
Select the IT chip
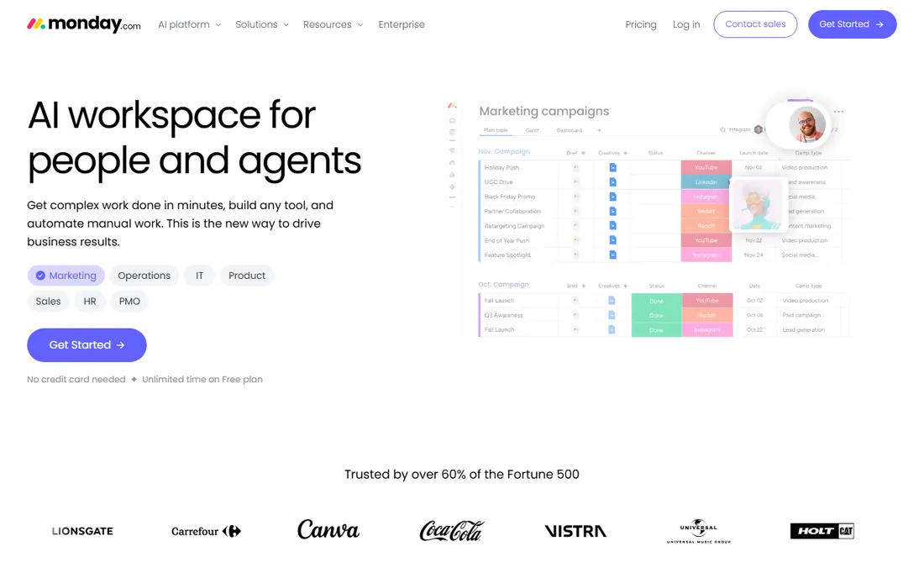tap(199, 276)
